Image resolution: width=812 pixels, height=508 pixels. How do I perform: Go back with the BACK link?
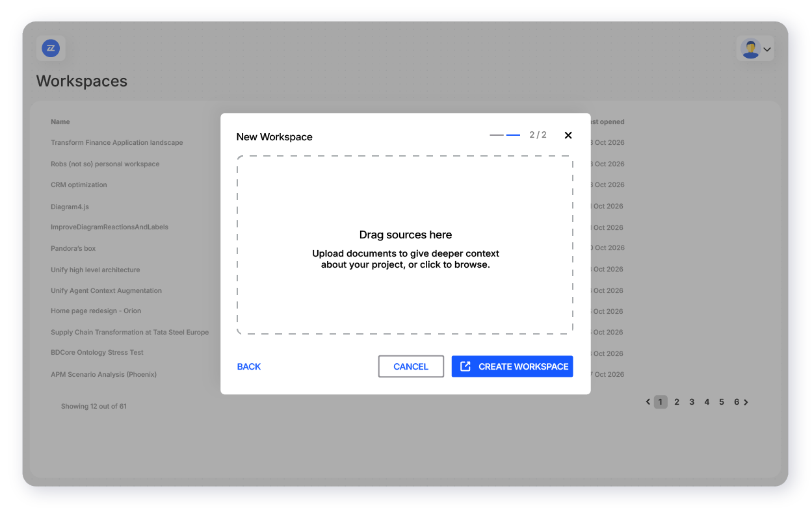[x=249, y=366]
